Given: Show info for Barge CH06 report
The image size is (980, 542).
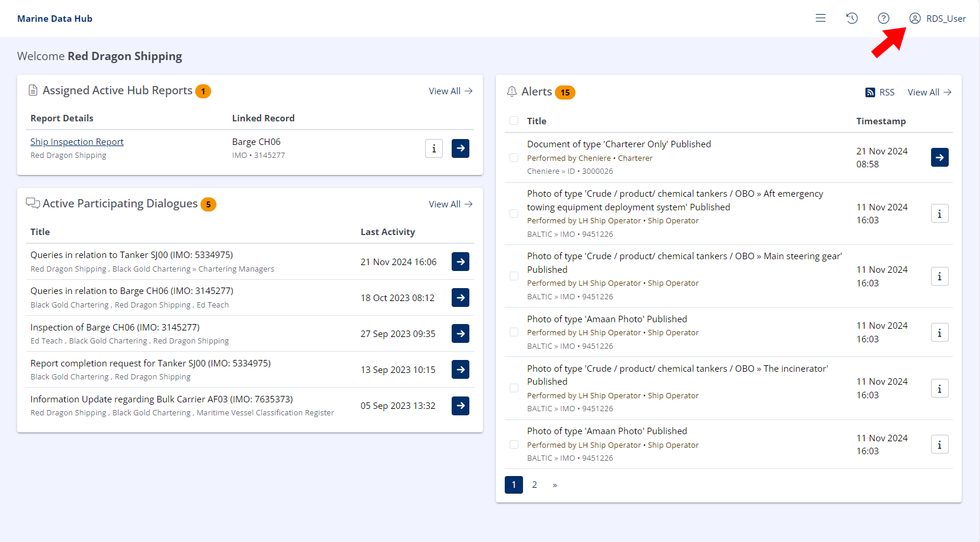Looking at the screenshot, I should pos(434,148).
